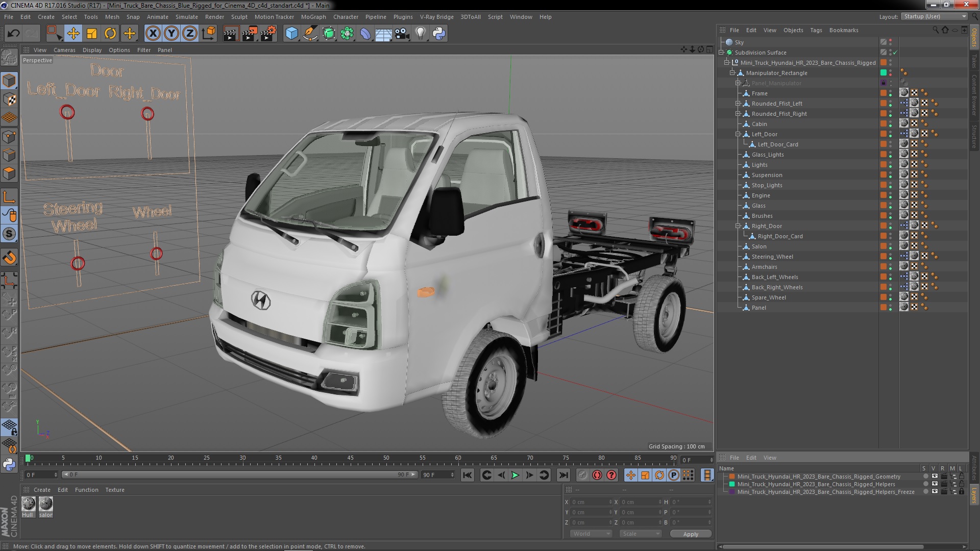Screen dimensions: 980x551
Task: Add a Light object icon
Action: coord(420,34)
